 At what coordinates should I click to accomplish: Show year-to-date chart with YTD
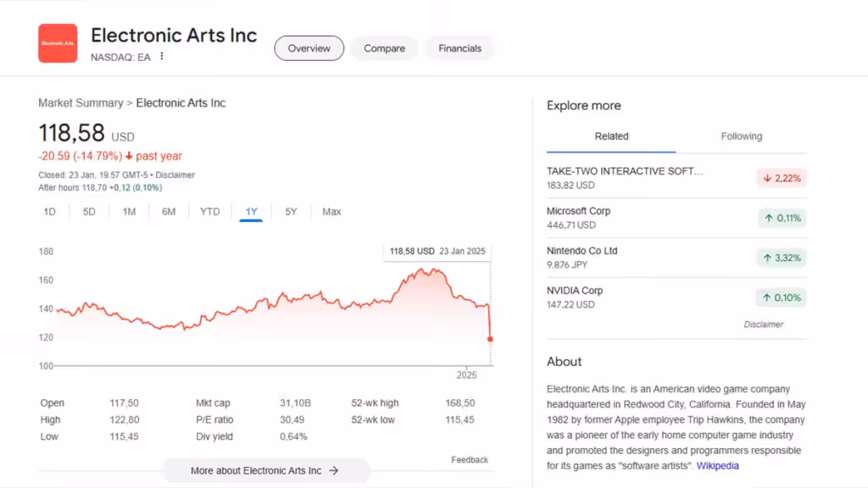(209, 212)
